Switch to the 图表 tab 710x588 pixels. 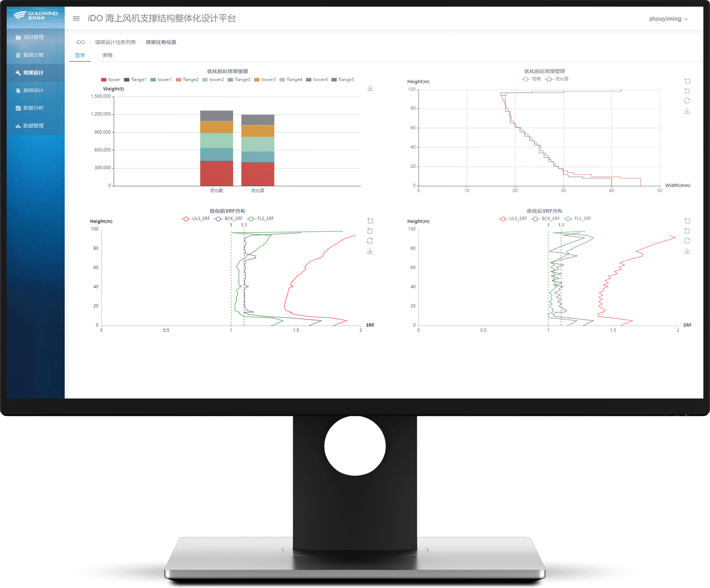(x=80, y=55)
